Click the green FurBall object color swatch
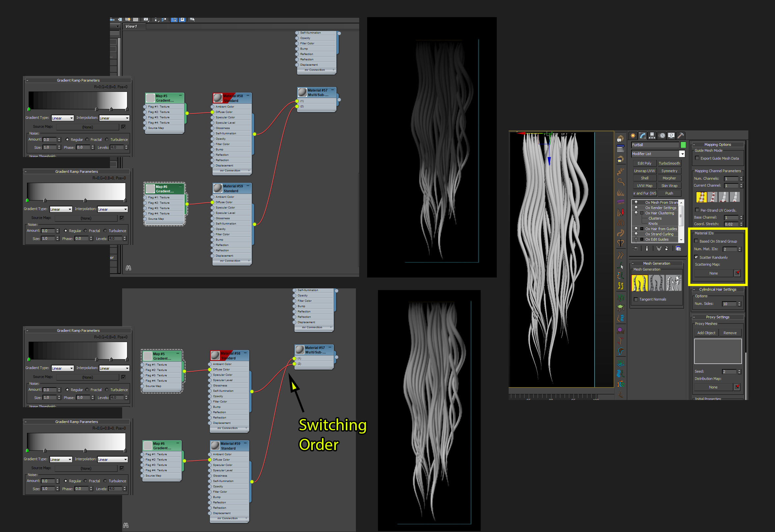The image size is (775, 532). (683, 145)
